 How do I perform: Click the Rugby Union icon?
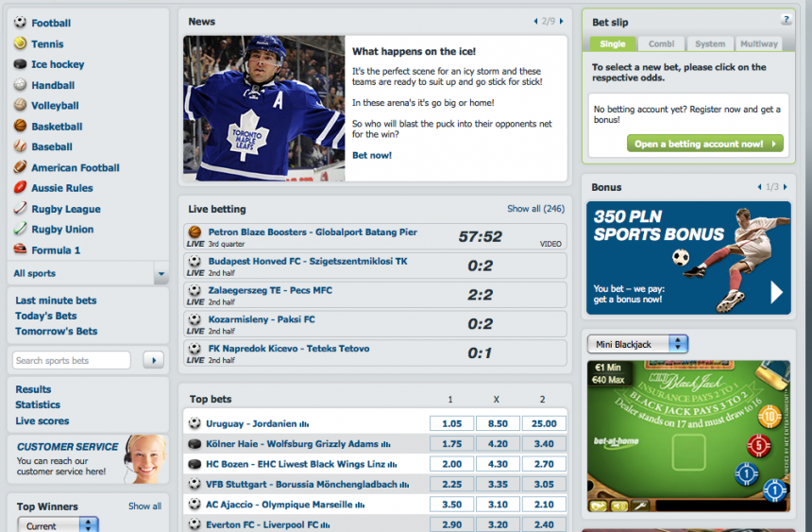(20, 229)
